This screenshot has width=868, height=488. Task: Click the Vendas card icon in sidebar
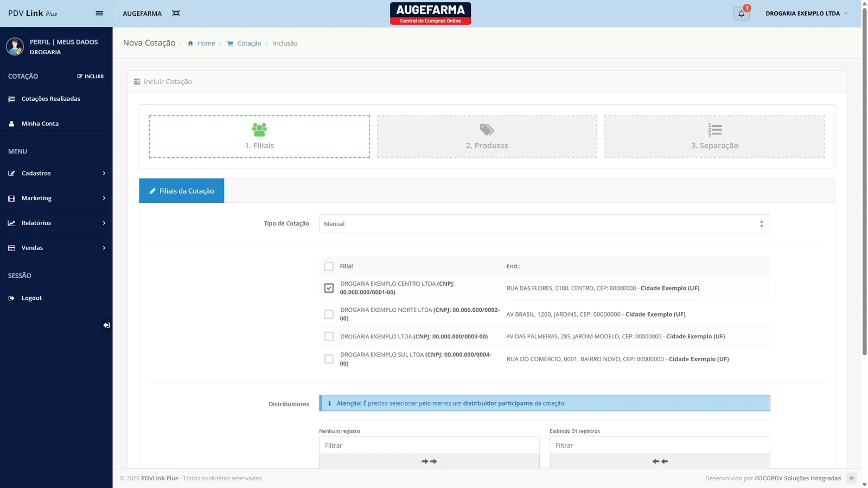click(11, 248)
